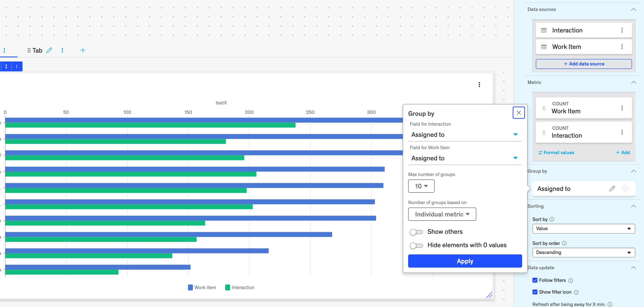644x307 pixels.
Task: Open COUNT Work Item metric options
Action: [622, 108]
